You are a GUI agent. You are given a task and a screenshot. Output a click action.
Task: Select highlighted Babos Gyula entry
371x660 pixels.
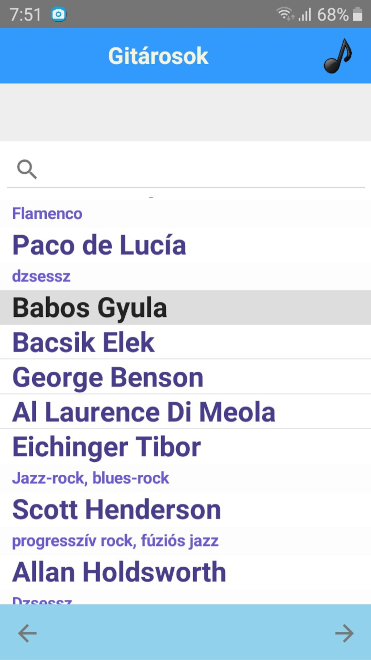[x=185, y=307]
